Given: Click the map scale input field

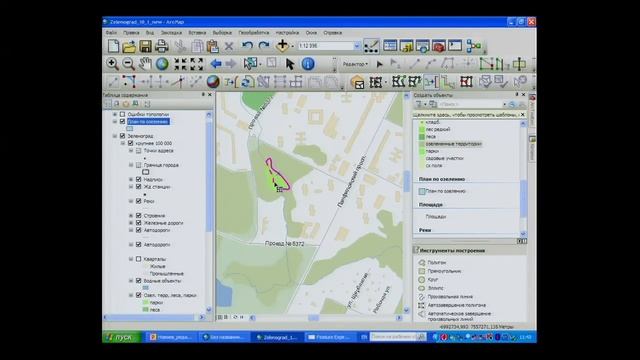Looking at the screenshot, I should pyautogui.click(x=326, y=46).
